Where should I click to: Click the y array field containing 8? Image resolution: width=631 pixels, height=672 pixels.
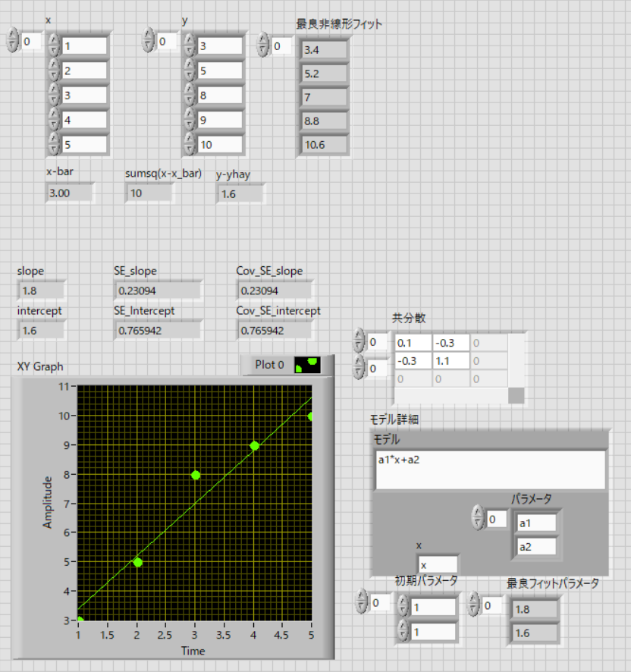(219, 96)
